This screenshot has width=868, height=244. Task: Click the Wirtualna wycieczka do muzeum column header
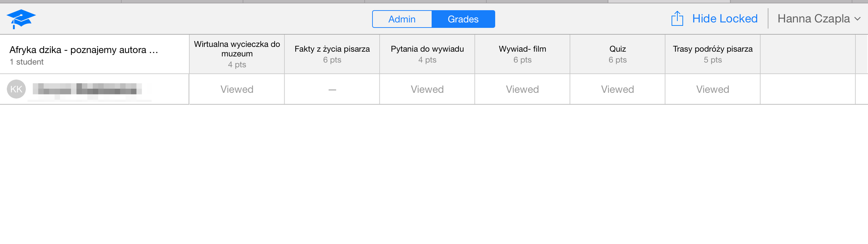pos(237,54)
